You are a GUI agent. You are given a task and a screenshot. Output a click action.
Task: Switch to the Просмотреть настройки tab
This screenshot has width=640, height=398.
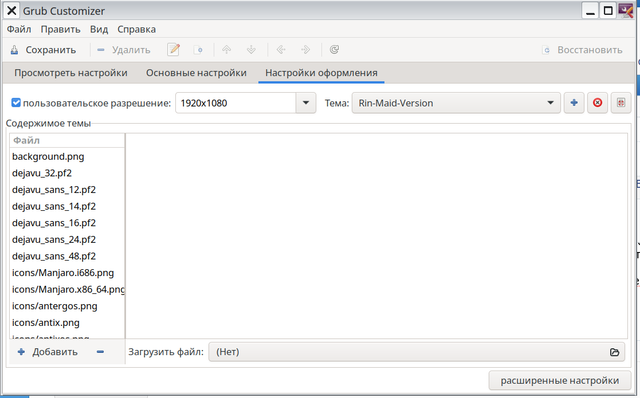(71, 73)
